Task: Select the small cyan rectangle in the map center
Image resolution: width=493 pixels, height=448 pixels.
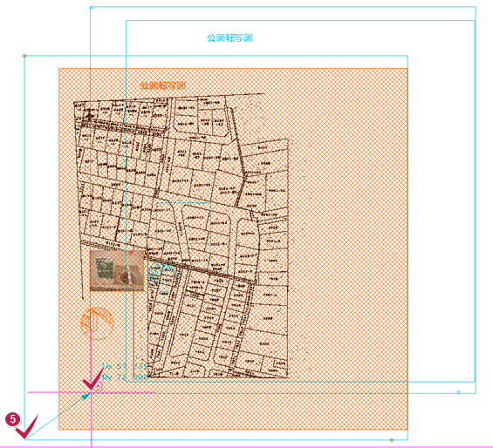Action: tap(183, 223)
